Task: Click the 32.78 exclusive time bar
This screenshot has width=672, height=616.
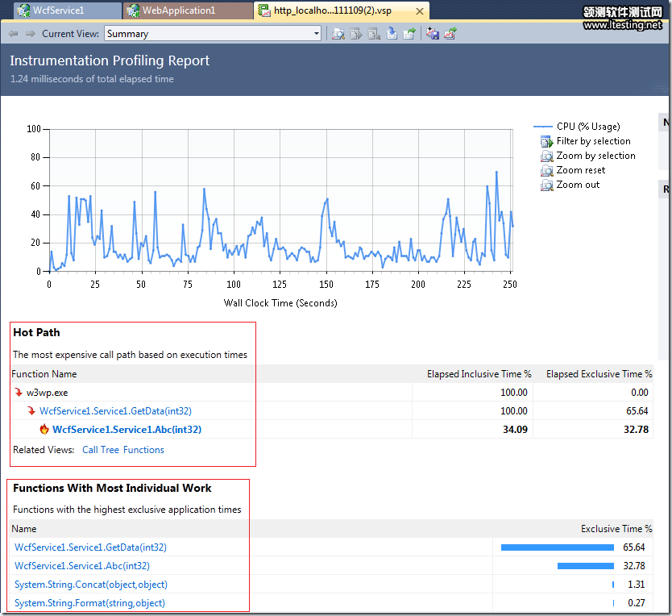Action: tap(586, 566)
